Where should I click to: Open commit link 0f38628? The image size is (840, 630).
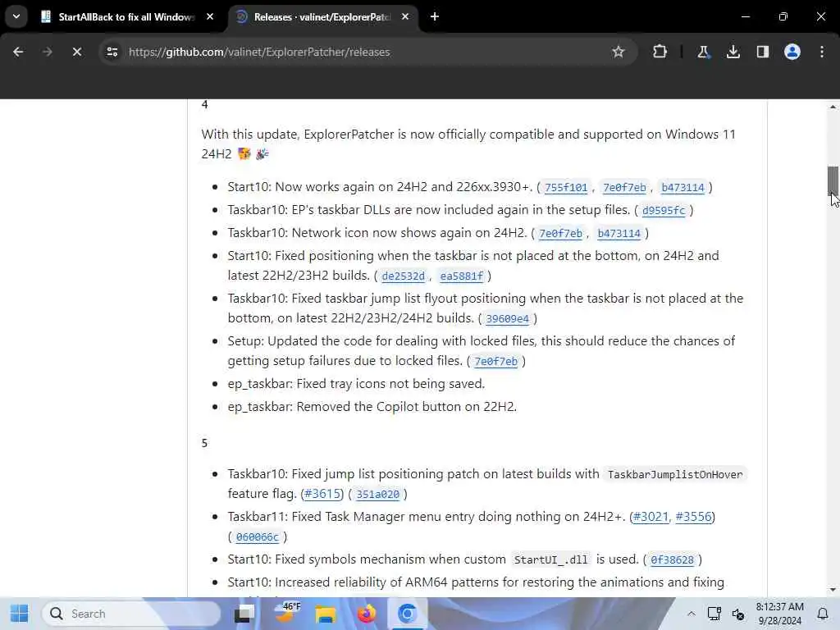click(672, 559)
